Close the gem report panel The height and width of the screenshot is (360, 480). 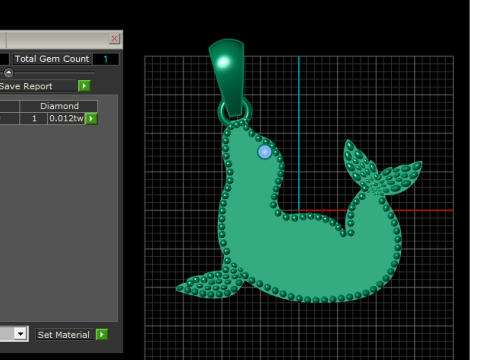pos(114,39)
